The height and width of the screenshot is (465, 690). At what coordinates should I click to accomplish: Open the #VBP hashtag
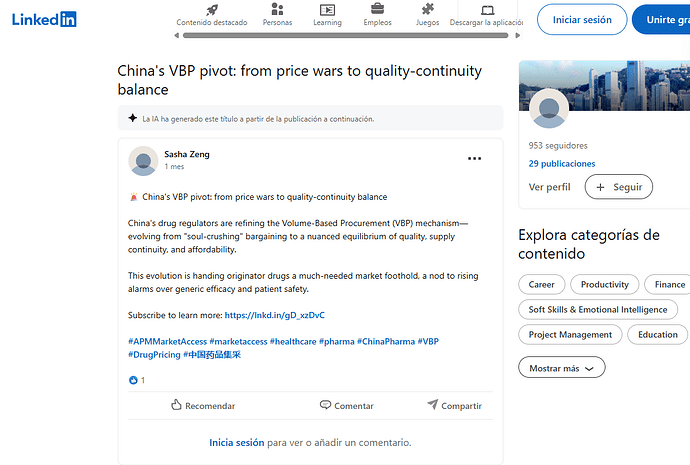(x=428, y=341)
